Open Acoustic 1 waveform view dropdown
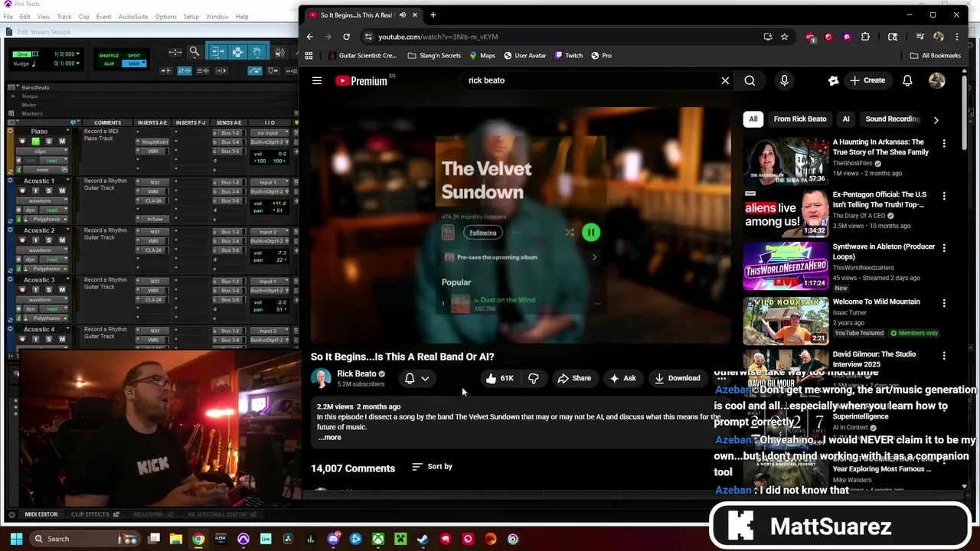 click(43, 201)
